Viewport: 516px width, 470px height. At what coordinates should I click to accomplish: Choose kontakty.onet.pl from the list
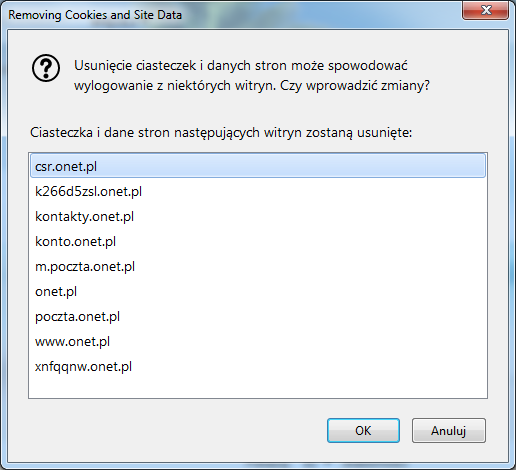point(258,216)
